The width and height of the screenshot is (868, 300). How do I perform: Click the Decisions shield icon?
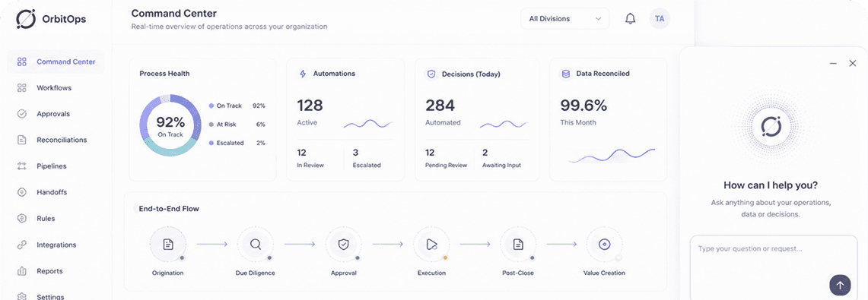click(431, 74)
